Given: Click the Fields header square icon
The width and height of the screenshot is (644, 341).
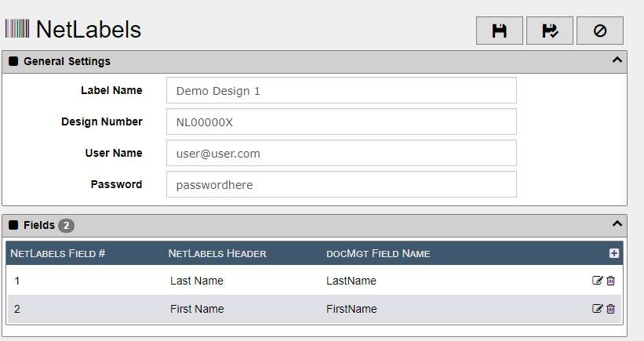Looking at the screenshot, I should pyautogui.click(x=13, y=225).
